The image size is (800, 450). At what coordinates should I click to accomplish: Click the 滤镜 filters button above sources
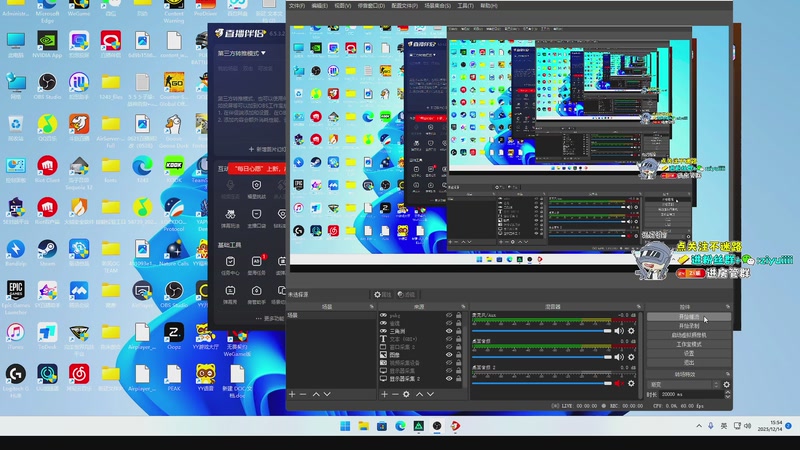click(407, 294)
